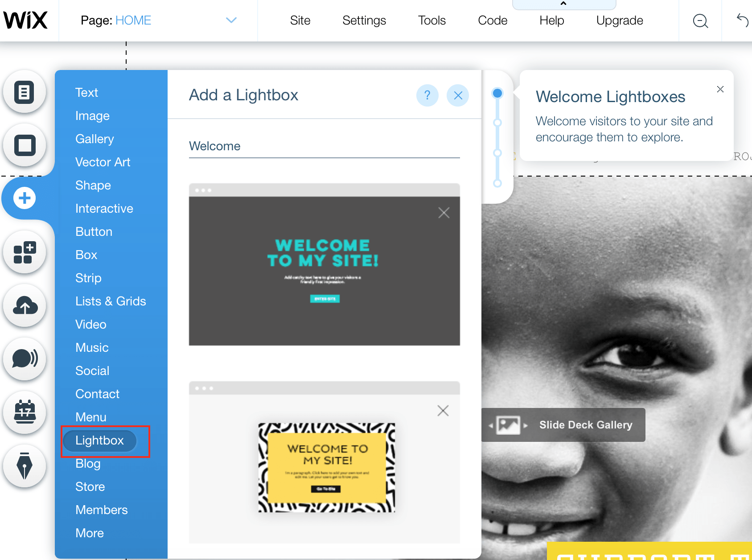Image resolution: width=752 pixels, height=560 pixels.
Task: Jump to second section dot on panel slider
Action: [x=497, y=123]
